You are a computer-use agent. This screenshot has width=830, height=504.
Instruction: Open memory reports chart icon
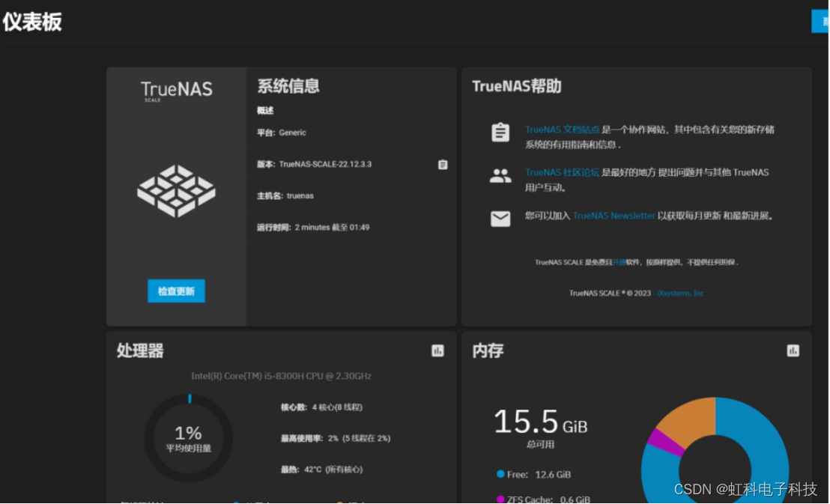coord(793,350)
